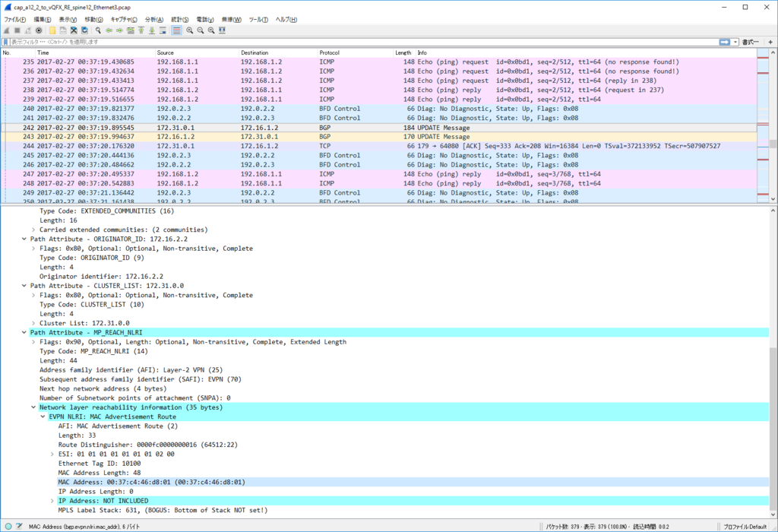Click the resize columns icon

[223, 30]
